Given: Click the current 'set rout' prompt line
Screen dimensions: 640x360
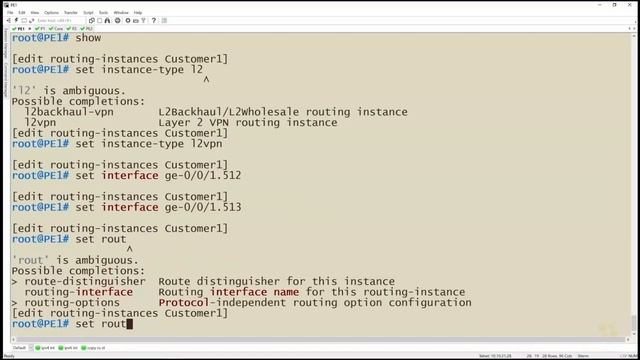Looking at the screenshot, I should tap(72, 324).
